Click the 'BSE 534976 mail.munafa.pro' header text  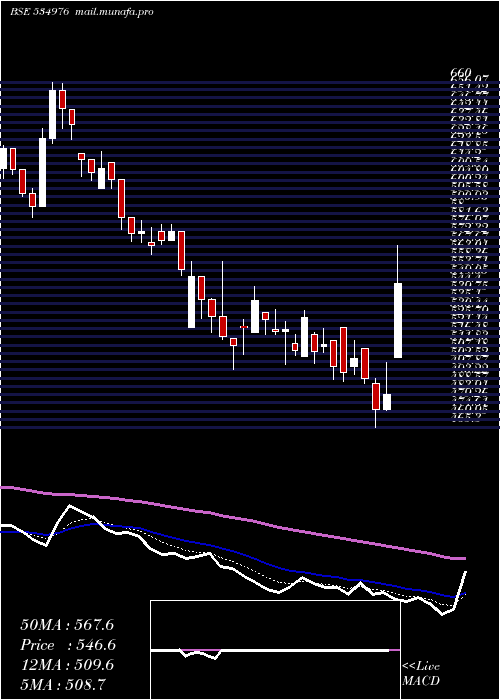click(82, 12)
